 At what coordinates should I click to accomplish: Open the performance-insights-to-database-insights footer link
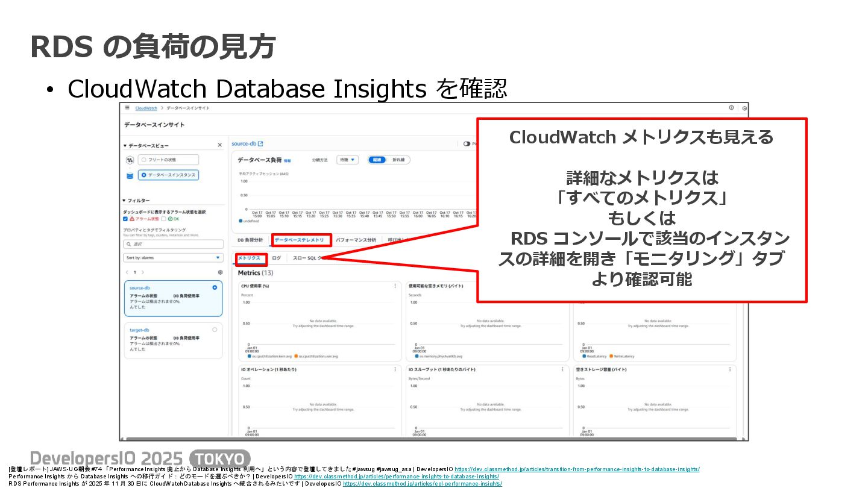[397, 476]
